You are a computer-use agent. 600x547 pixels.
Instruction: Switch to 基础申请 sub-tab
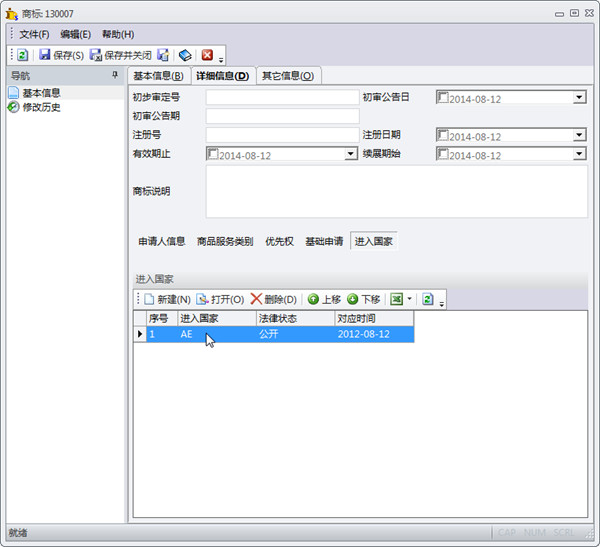pos(324,241)
